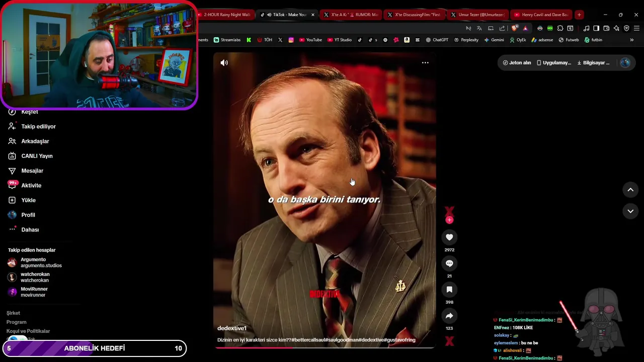Open ChatGPT bookmark
This screenshot has width=644, height=362.
tap(437, 40)
